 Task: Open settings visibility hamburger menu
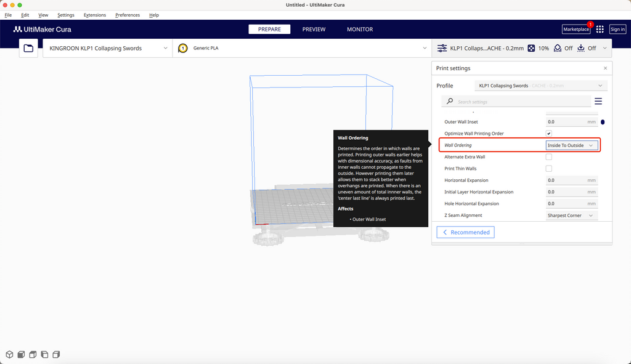598,102
